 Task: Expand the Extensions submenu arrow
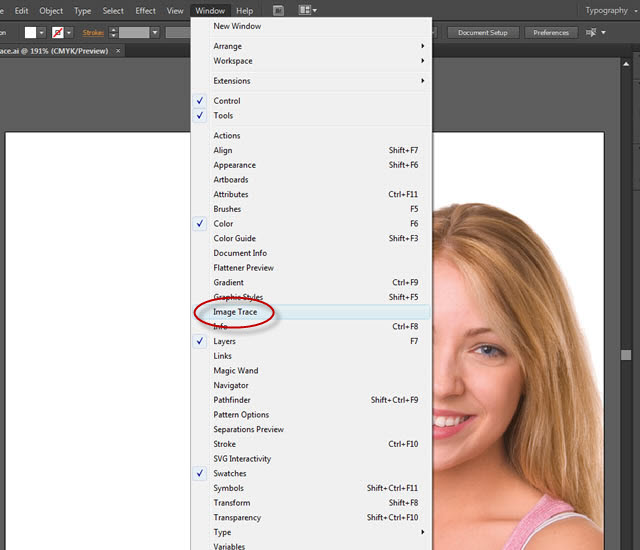point(423,81)
